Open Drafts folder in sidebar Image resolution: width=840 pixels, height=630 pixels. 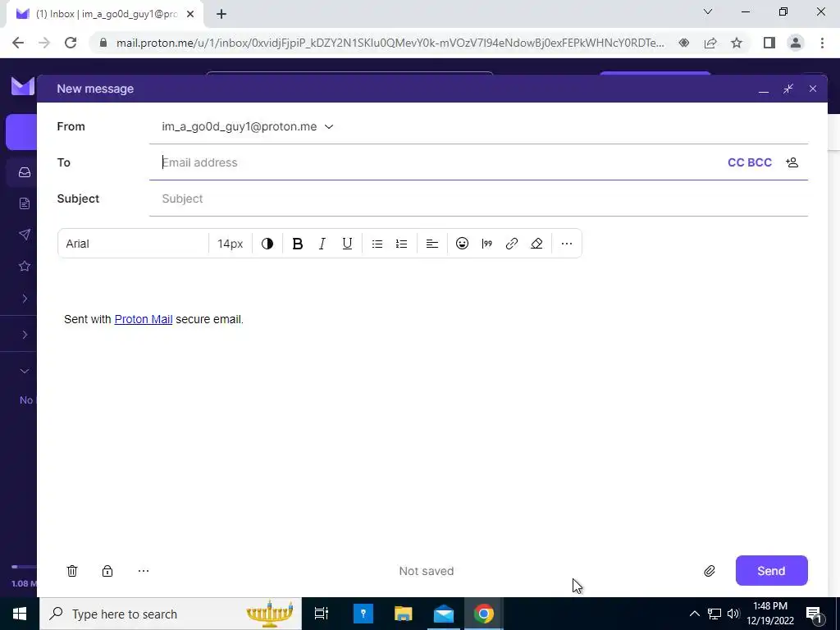(24, 203)
